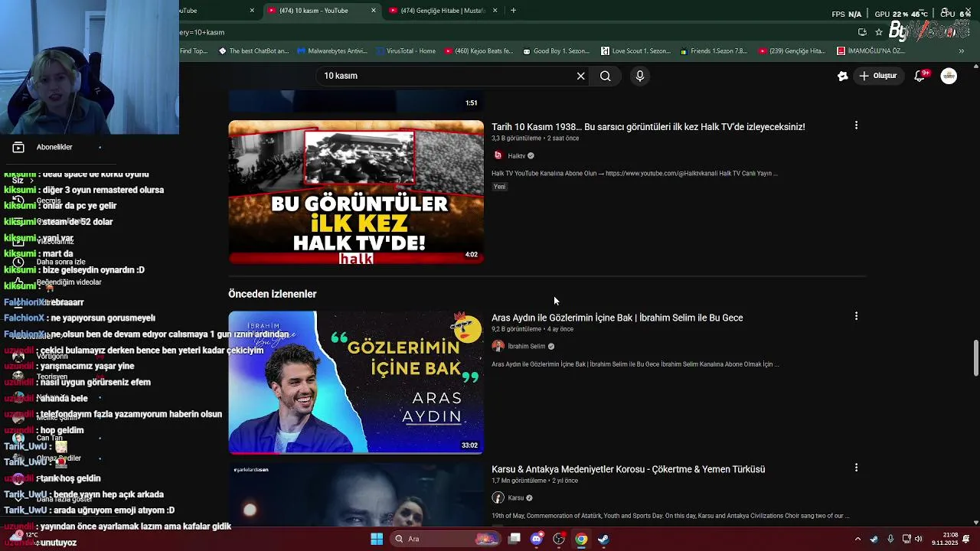Image resolution: width=980 pixels, height=551 pixels.
Task: Switch to Gençliğe Hitabe tab
Action: (443, 11)
